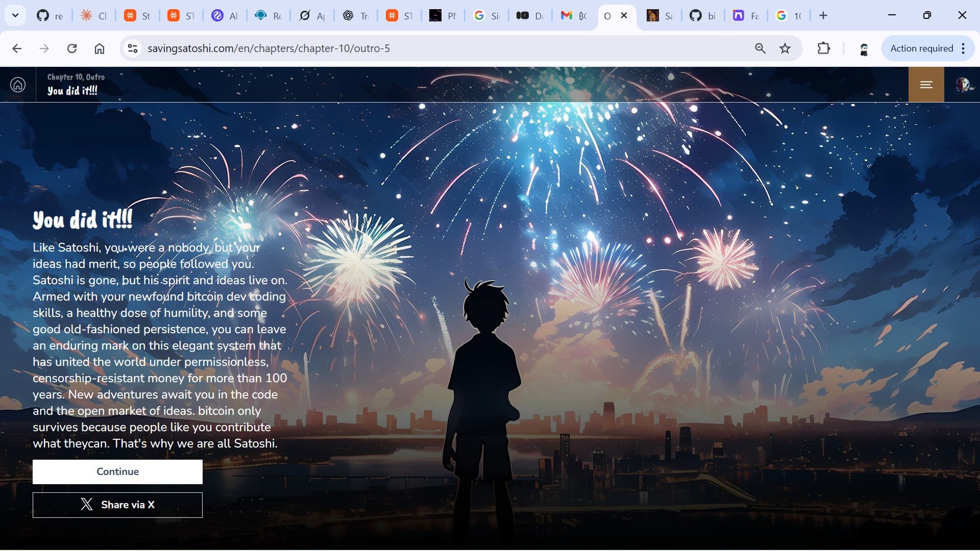Screen dimensions: 980x551
Task: Open Chrome three-dot menu next to Action required
Action: tap(963, 48)
